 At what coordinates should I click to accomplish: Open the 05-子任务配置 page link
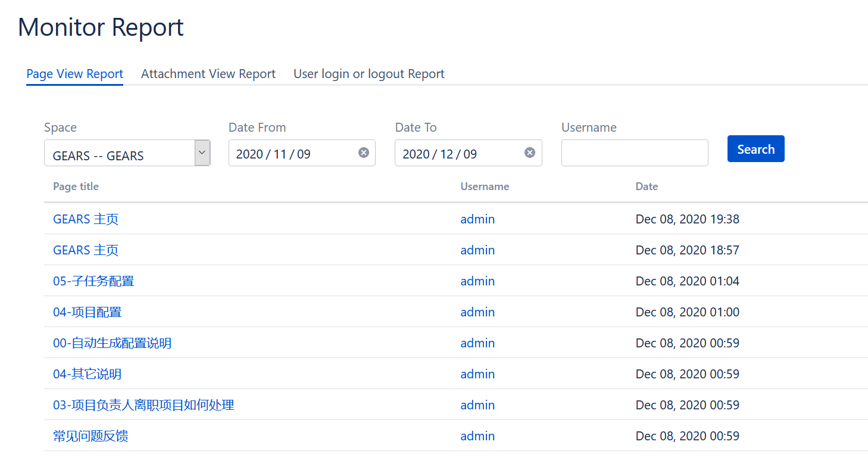93,281
